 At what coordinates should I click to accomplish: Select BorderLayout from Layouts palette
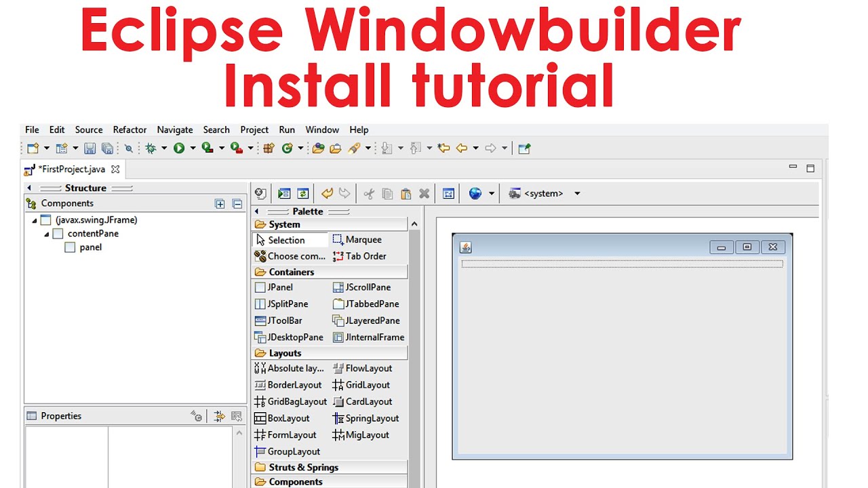click(288, 385)
